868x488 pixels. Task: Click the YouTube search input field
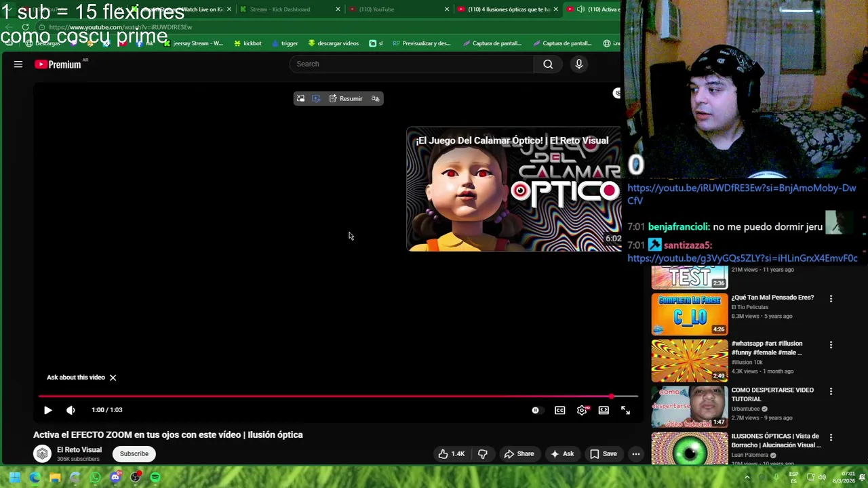[x=412, y=64]
